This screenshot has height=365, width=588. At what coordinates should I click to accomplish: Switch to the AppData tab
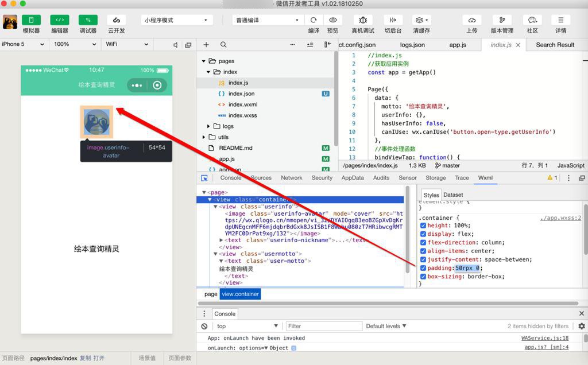click(353, 178)
